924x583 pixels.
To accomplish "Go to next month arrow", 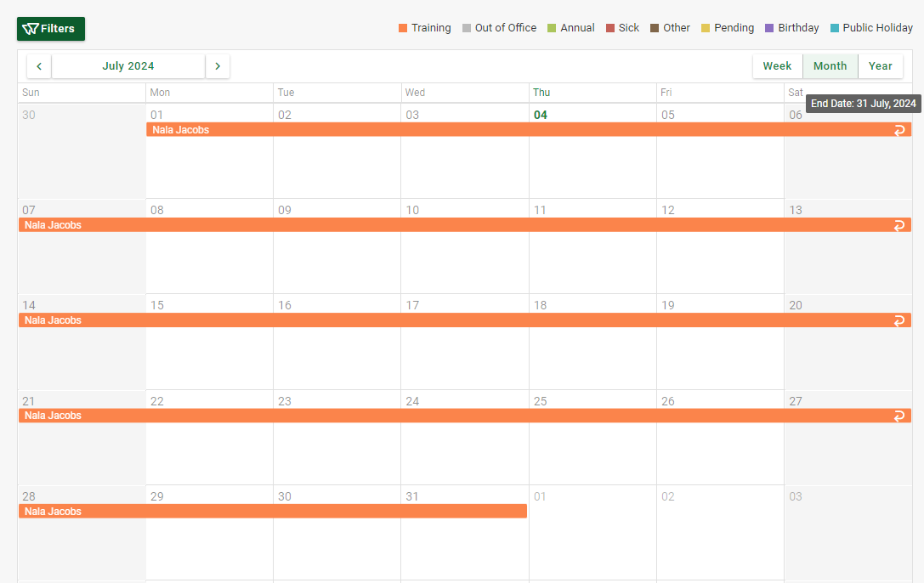I will (x=218, y=66).
